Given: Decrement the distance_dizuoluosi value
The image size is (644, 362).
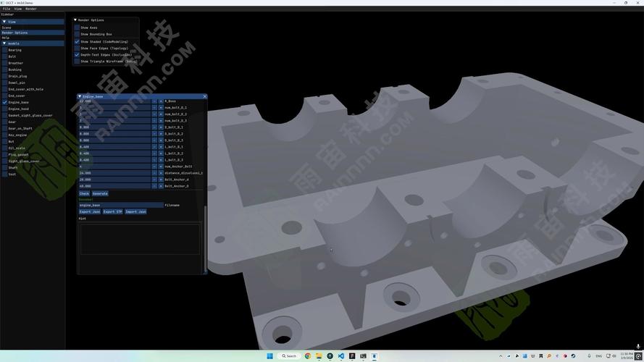Looking at the screenshot, I should click(x=154, y=173).
